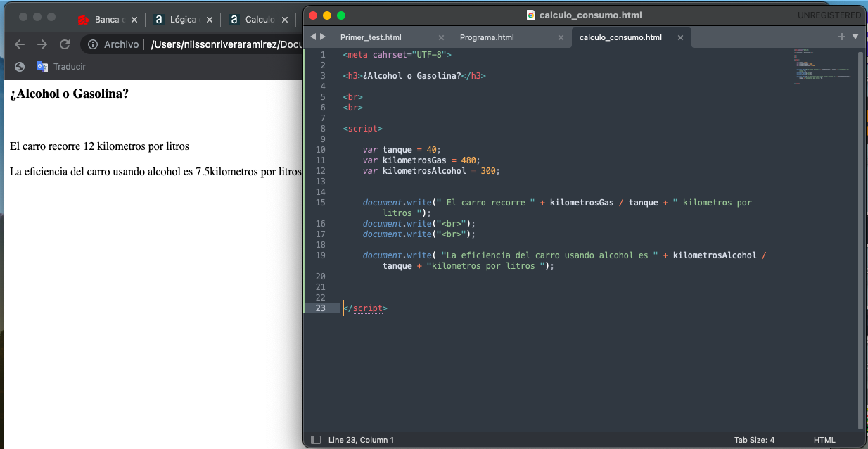868x449 pixels.
Task: Click the browser reload icon
Action: (65, 44)
